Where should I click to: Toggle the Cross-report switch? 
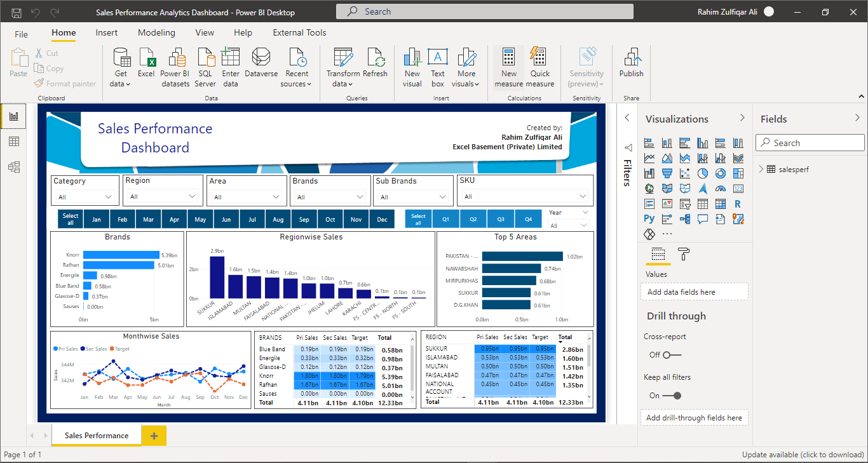[x=672, y=355]
